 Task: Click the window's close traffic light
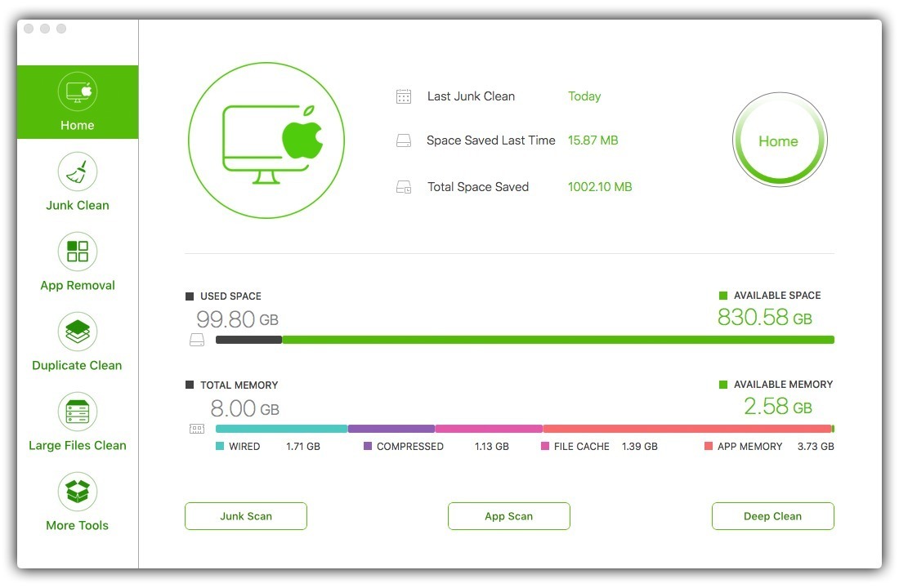pyautogui.click(x=29, y=29)
